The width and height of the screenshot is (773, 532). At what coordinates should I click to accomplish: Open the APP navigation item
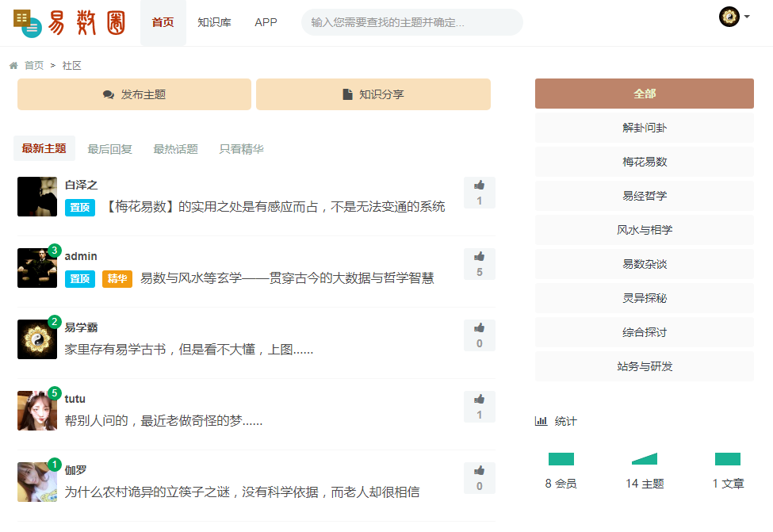pyautogui.click(x=266, y=23)
